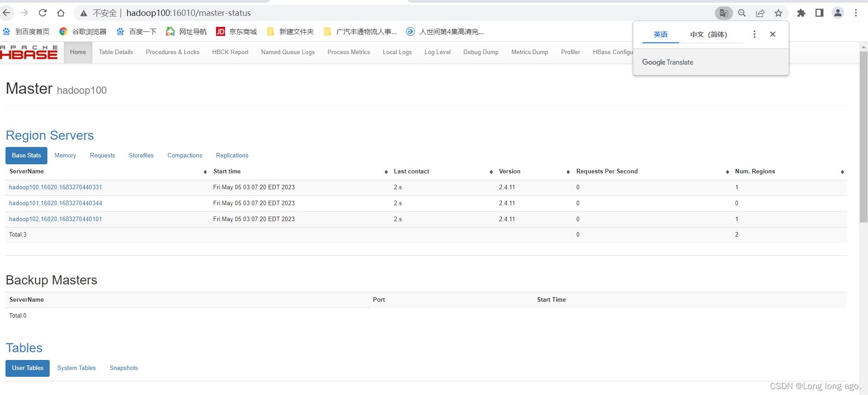Image resolution: width=868 pixels, height=395 pixels.
Task: Open the Home nav item
Action: 78,52
